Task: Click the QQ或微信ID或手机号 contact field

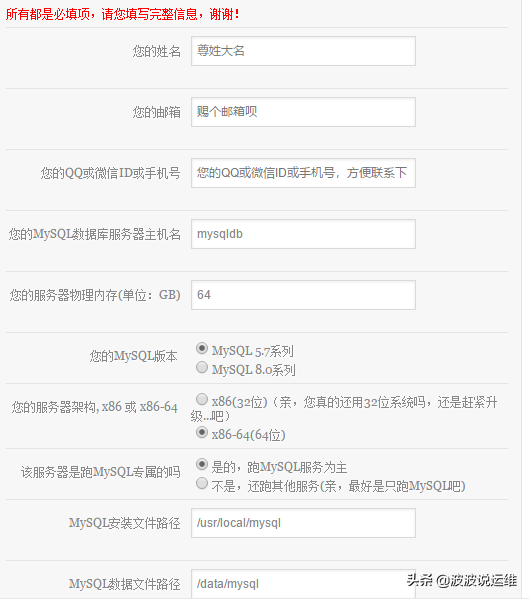Action: tap(303, 173)
